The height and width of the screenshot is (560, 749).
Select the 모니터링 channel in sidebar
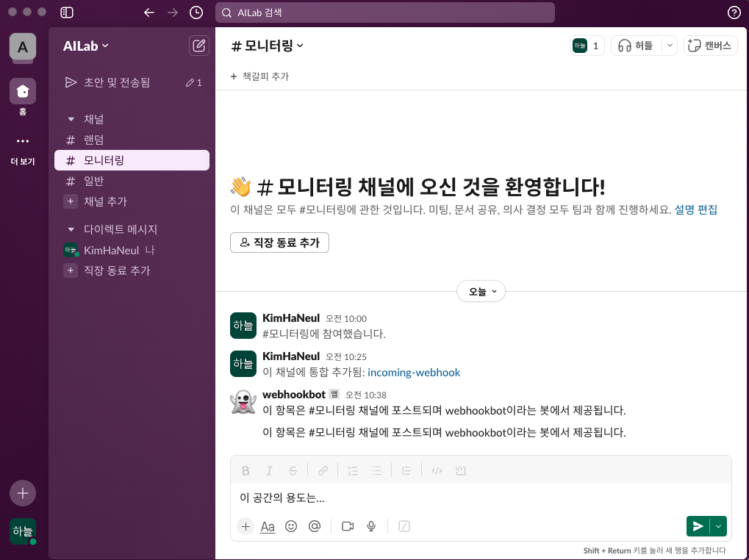pyautogui.click(x=132, y=160)
